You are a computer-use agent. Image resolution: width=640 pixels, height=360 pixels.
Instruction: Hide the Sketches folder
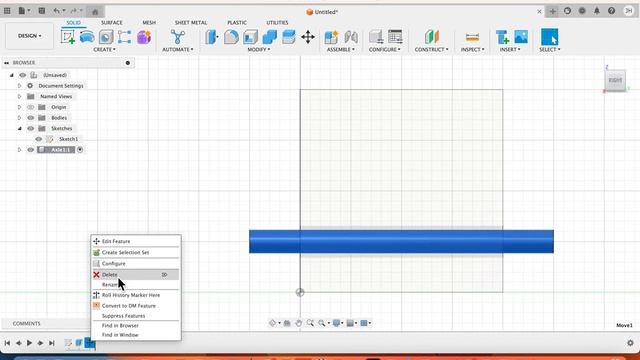pyautogui.click(x=31, y=128)
